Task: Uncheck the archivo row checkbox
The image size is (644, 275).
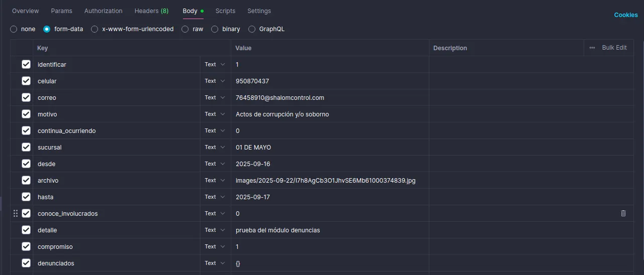Action: (x=26, y=180)
